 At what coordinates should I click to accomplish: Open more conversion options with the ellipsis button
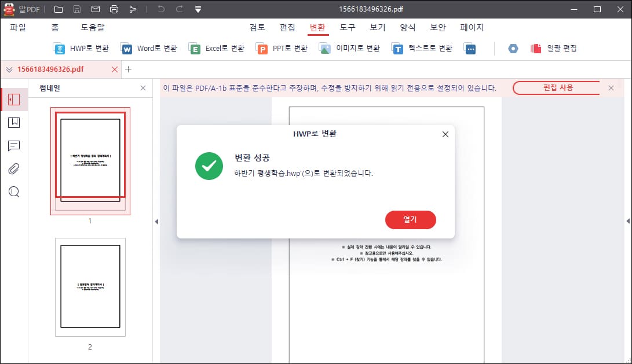pyautogui.click(x=470, y=49)
